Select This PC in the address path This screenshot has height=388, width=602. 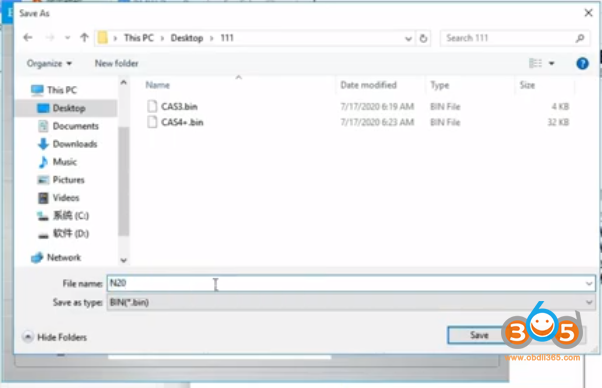tap(139, 38)
